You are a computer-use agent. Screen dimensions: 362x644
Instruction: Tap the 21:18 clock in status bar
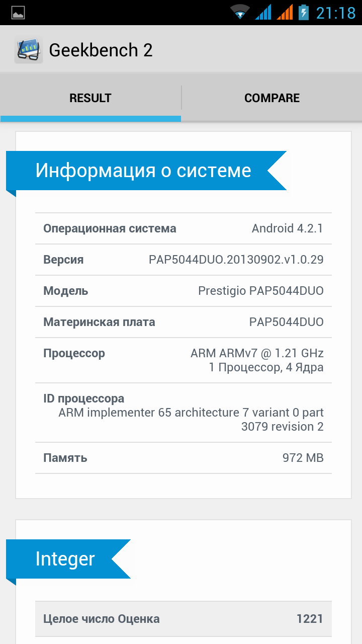[x=335, y=13]
